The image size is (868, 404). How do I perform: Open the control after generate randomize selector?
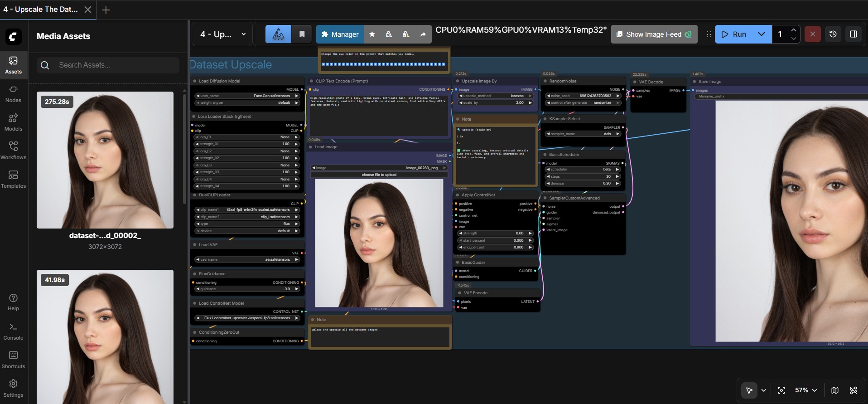pos(583,102)
